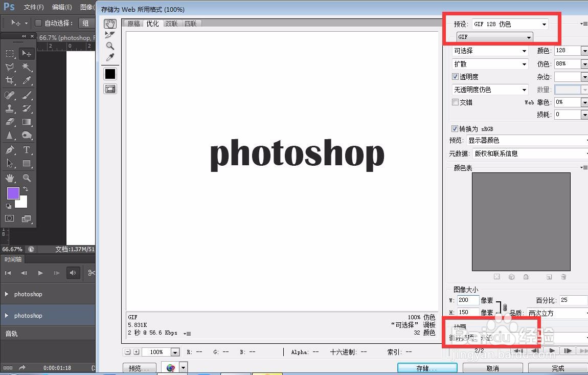Select the Path Selection arrow tool
Image resolution: width=588 pixels, height=375 pixels.
(10, 163)
